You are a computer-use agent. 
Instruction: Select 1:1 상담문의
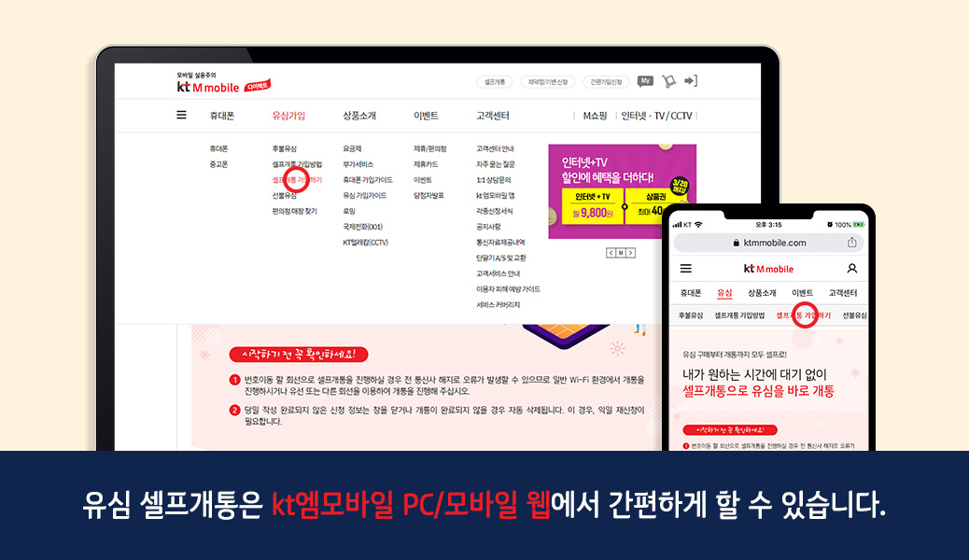493,180
